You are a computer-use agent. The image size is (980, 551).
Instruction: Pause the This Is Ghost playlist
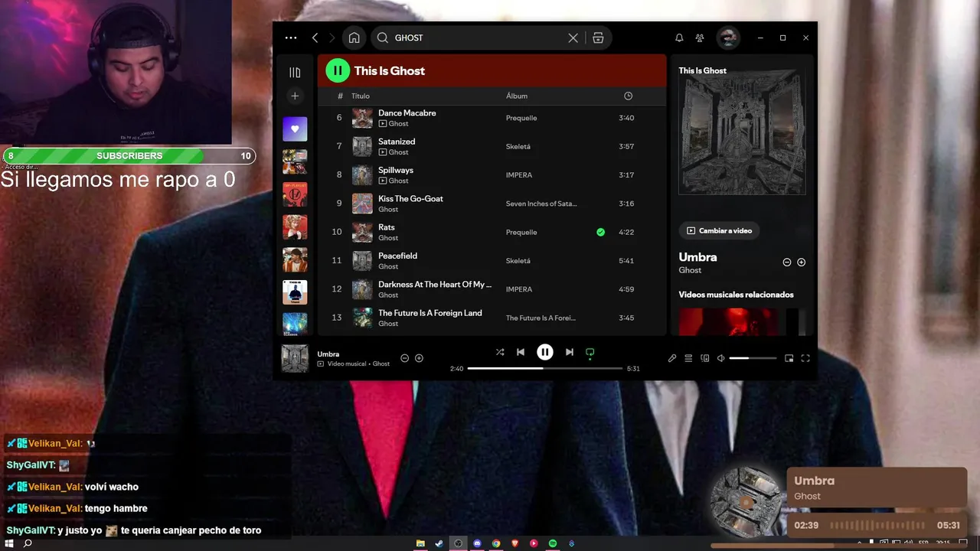[338, 70]
